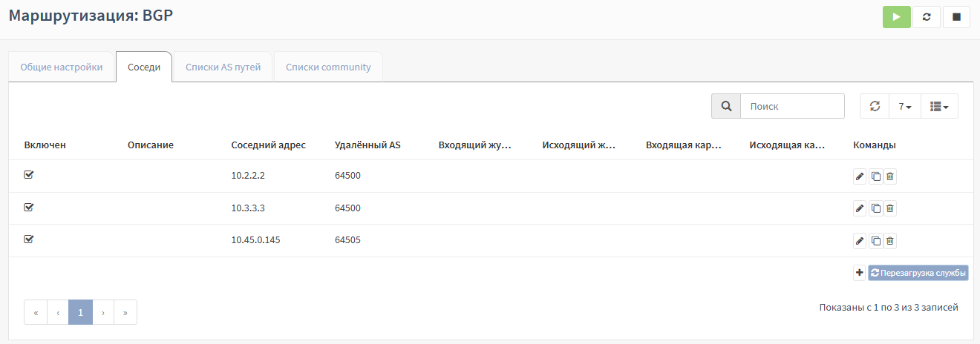The width and height of the screenshot is (980, 344).
Task: Refresh the neighbors table
Action: (x=875, y=106)
